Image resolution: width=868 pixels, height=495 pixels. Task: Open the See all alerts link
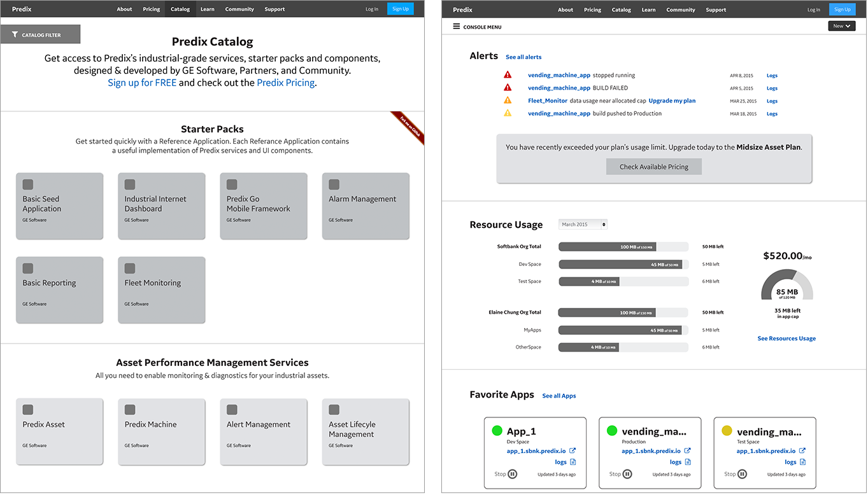(523, 57)
